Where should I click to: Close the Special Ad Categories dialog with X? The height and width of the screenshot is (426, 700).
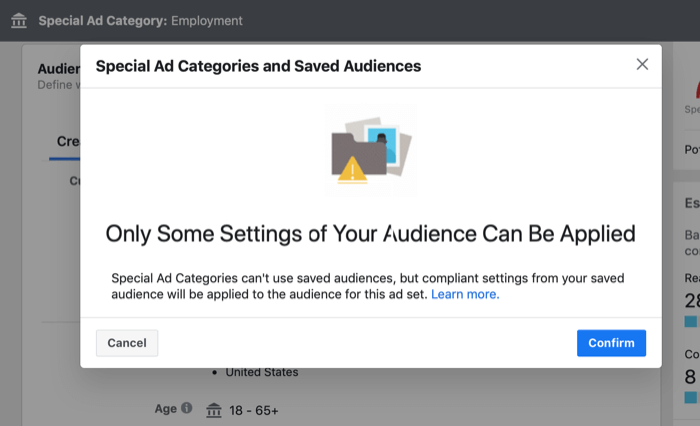(642, 65)
